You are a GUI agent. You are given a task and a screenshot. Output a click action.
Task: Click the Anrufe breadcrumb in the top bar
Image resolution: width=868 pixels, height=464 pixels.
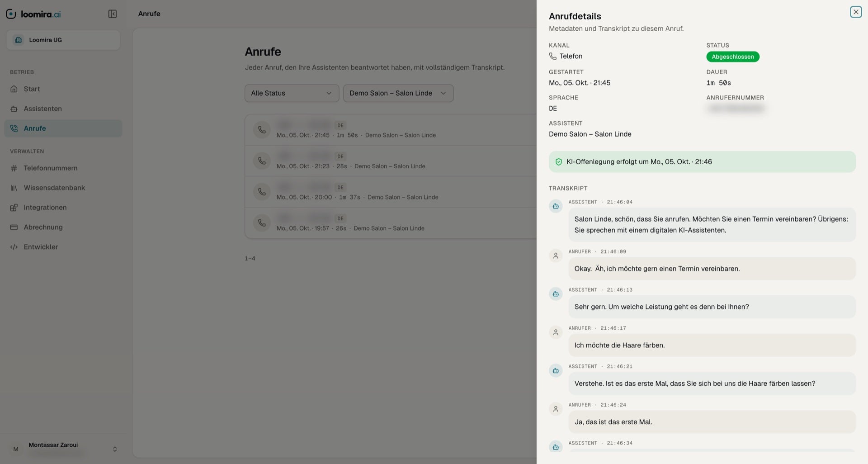[149, 14]
